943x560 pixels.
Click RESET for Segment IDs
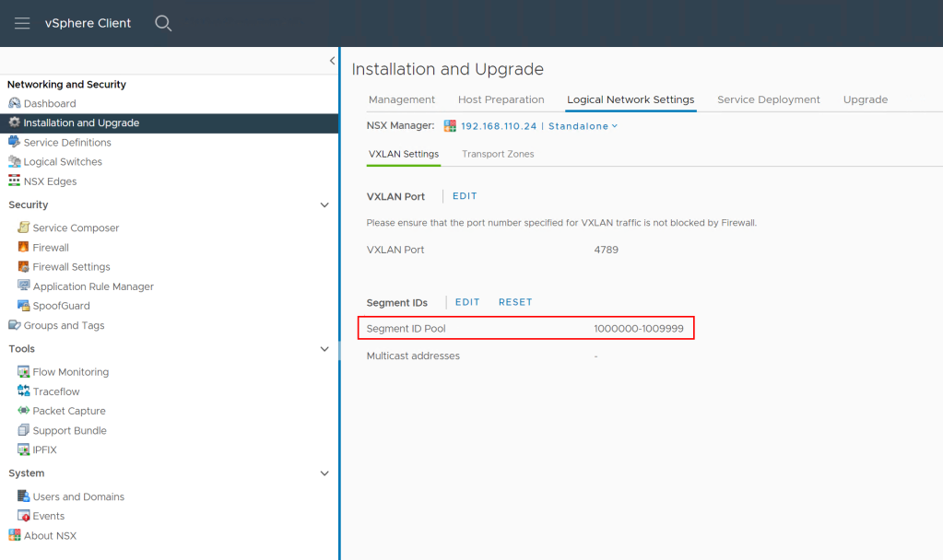pos(515,302)
